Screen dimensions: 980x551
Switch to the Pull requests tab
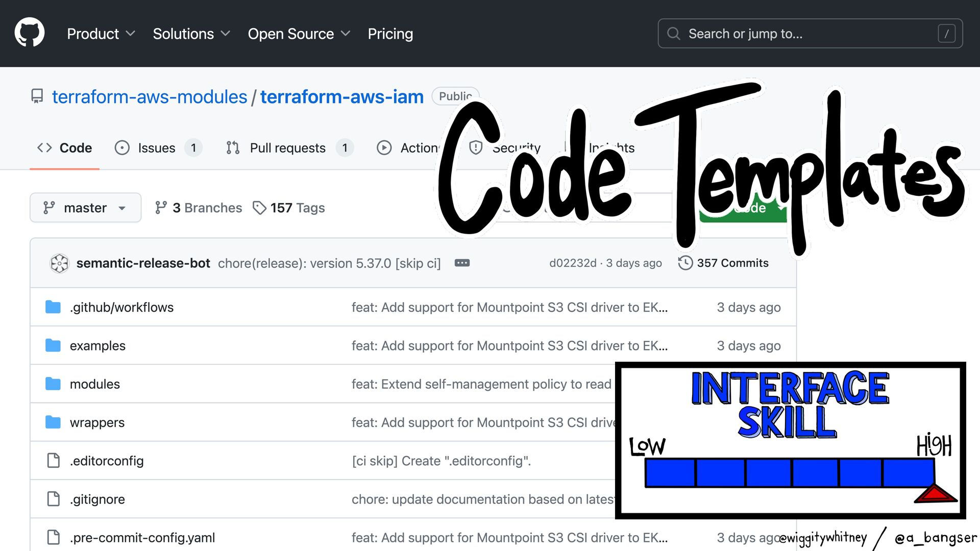tap(289, 148)
